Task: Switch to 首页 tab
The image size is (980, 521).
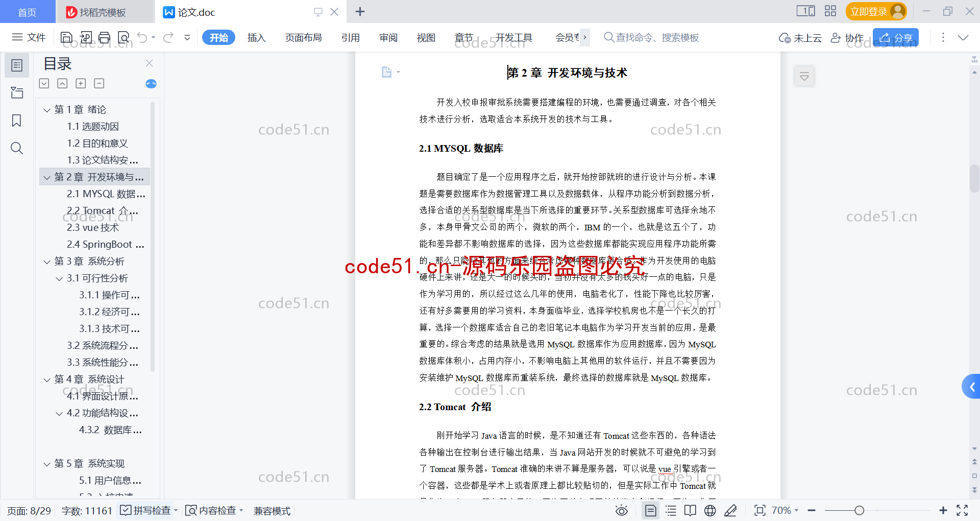Action: (27, 12)
